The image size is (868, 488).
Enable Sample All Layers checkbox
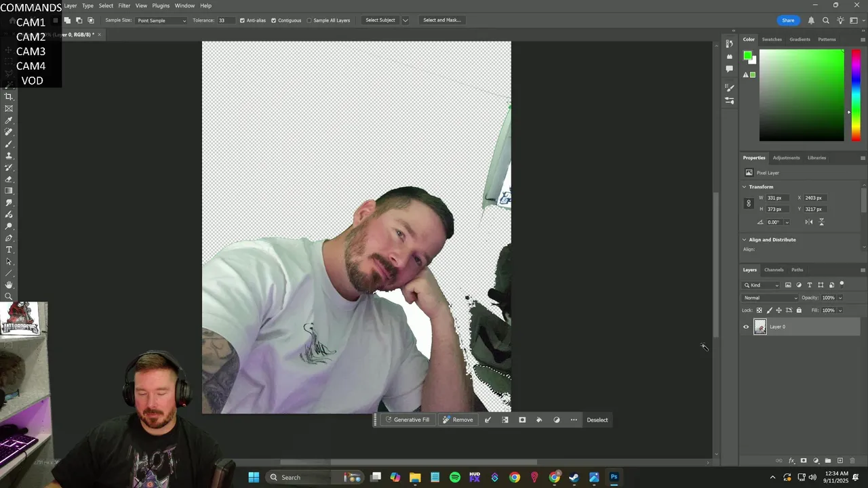(309, 20)
